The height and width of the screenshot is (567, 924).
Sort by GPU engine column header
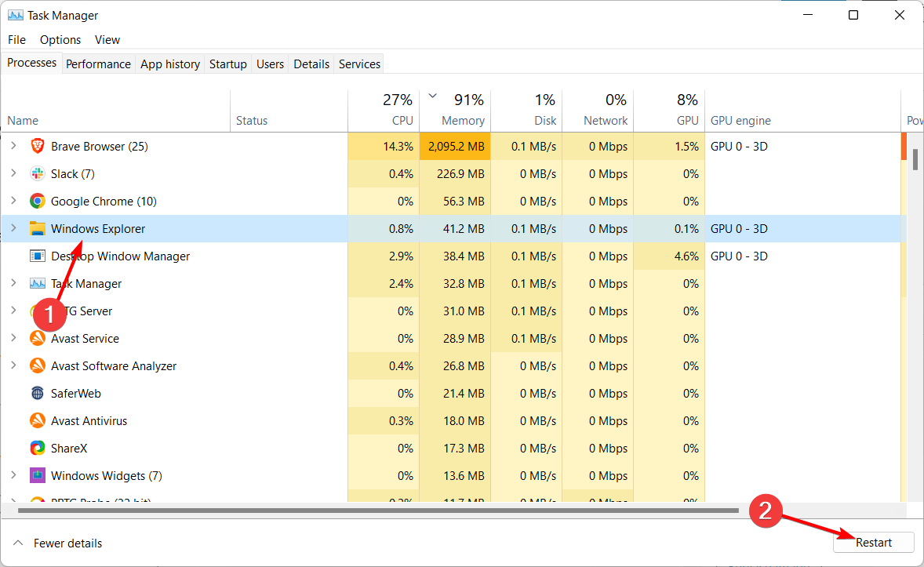point(802,111)
